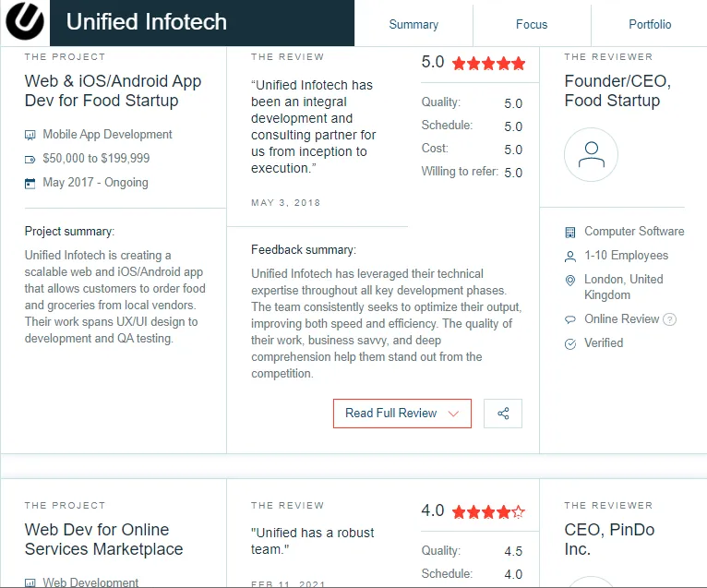Click the Unified Infotech circular logo
The width and height of the screenshot is (707, 588).
click(25, 21)
